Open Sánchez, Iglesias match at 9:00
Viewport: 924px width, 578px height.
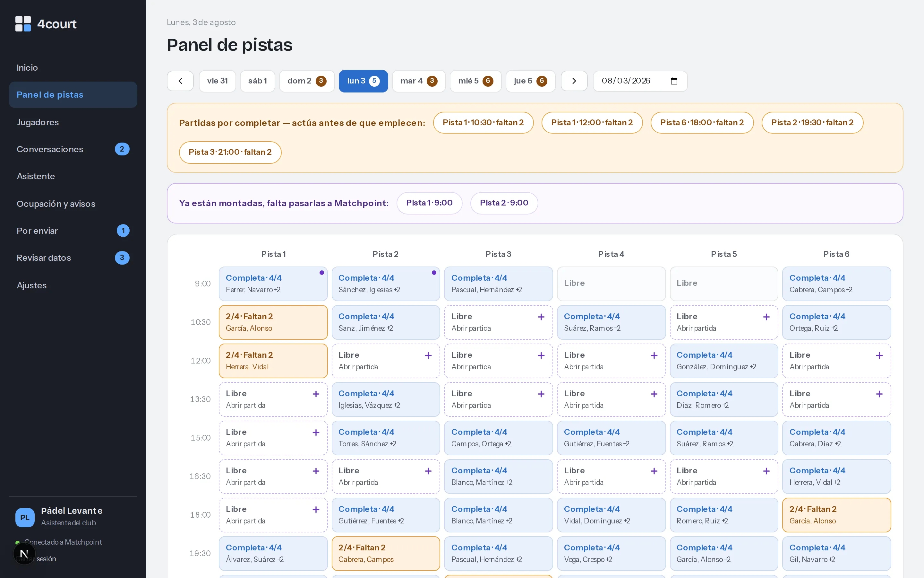(x=386, y=284)
